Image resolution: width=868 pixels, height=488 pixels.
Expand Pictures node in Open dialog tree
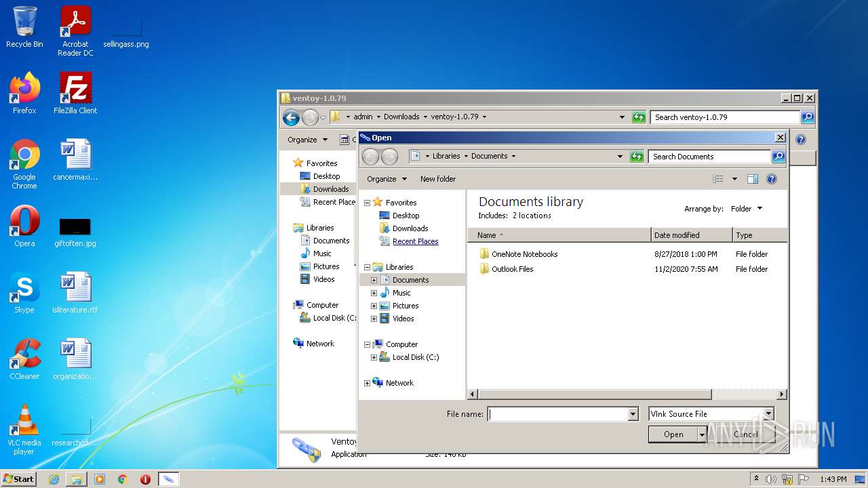374,306
